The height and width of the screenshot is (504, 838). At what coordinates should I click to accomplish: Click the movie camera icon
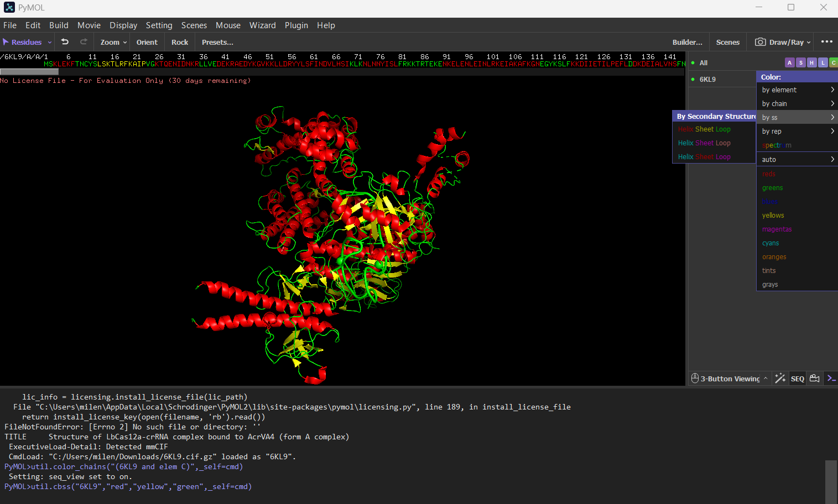815,379
